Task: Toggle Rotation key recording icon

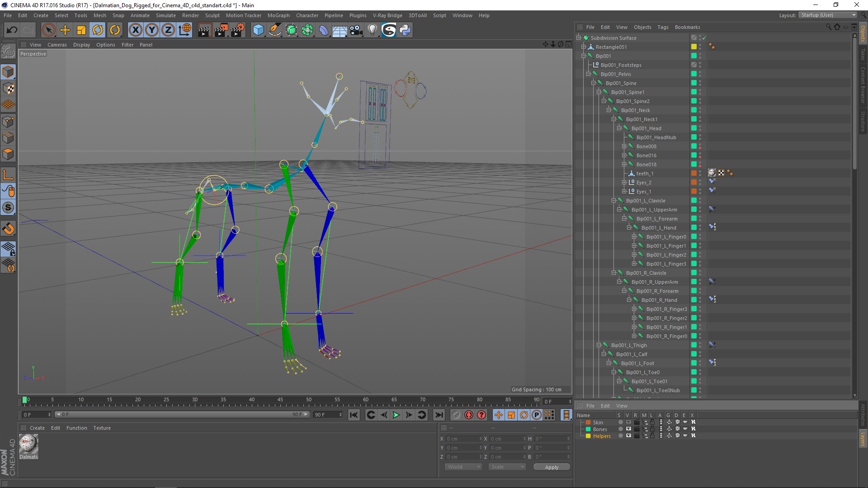Action: (524, 415)
